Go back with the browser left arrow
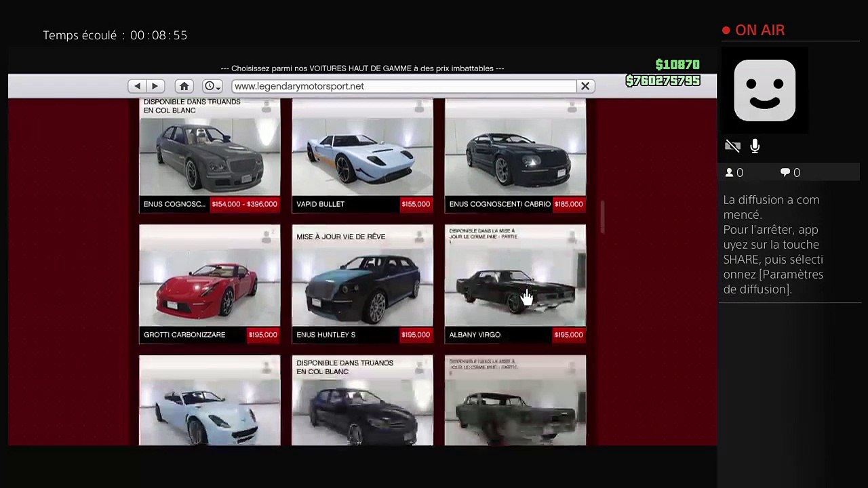The height and width of the screenshot is (488, 868). click(137, 86)
